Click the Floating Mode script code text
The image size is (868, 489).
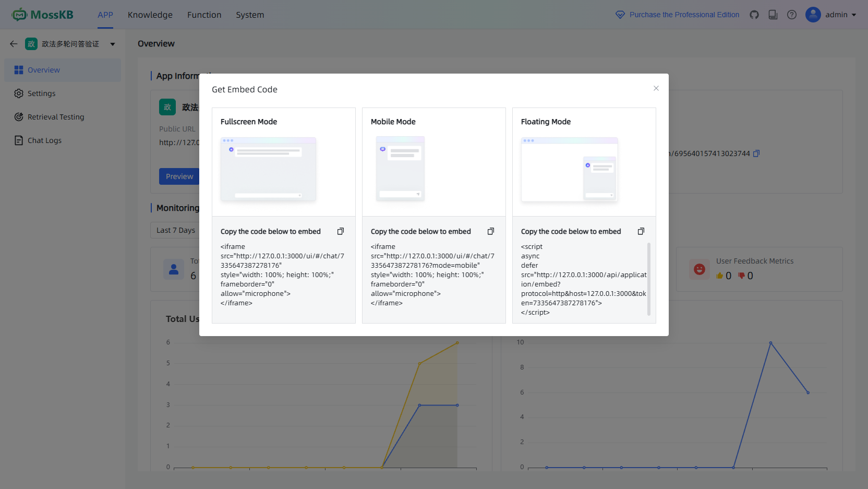(x=584, y=279)
